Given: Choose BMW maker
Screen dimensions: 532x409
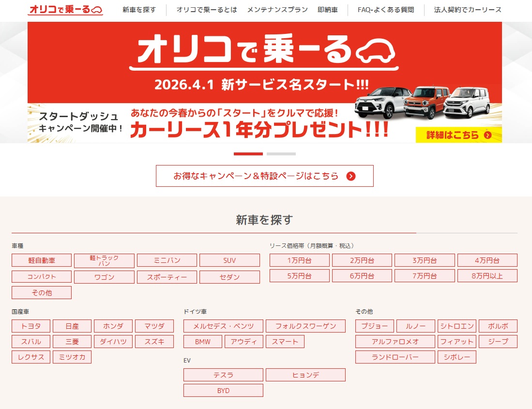Looking at the screenshot, I should (x=203, y=342).
